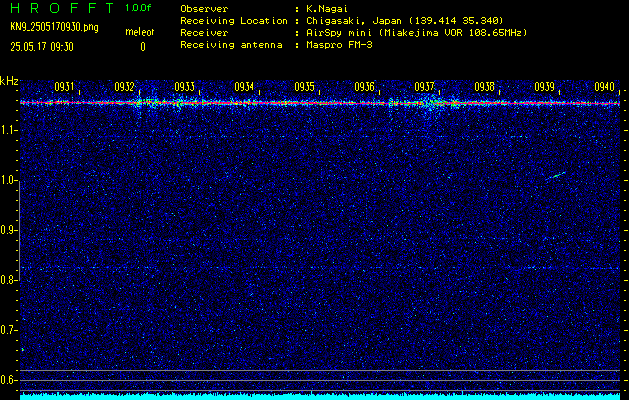Click the 0.6 frequency axis label
Image resolution: width=629 pixels, height=400 pixels.
point(8,380)
